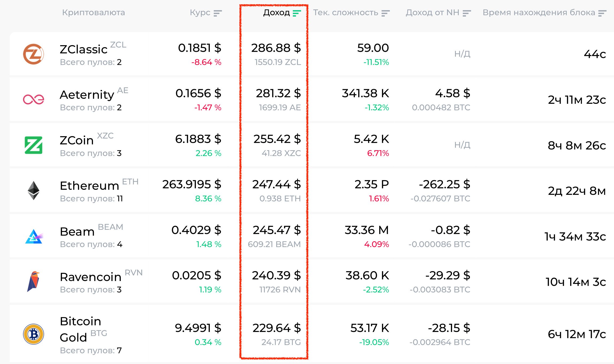Click the 609.21 BEAM amount
This screenshot has height=364, width=614.
[x=274, y=244]
